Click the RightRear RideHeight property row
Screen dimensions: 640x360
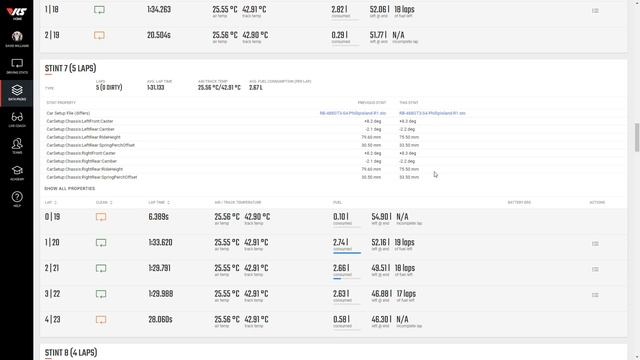[334, 169]
